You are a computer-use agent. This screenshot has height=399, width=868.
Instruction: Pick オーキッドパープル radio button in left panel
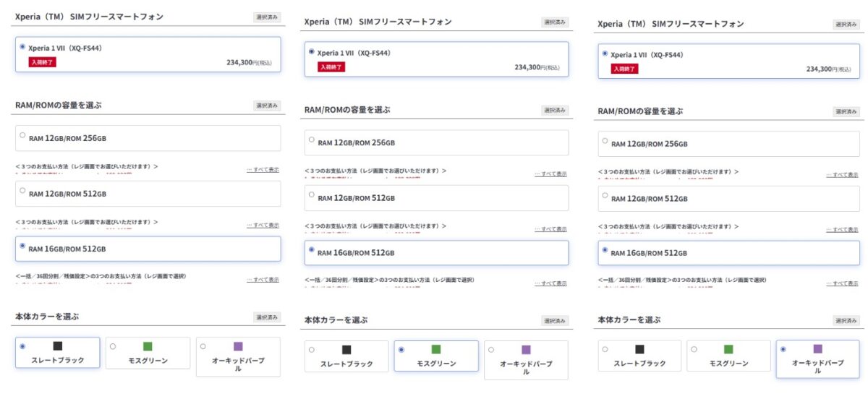tap(203, 346)
